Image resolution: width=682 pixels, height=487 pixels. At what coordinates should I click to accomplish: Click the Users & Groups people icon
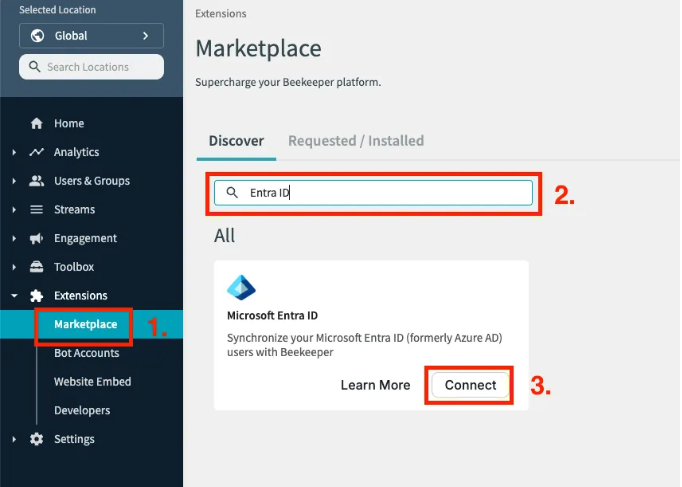pyautogui.click(x=37, y=181)
